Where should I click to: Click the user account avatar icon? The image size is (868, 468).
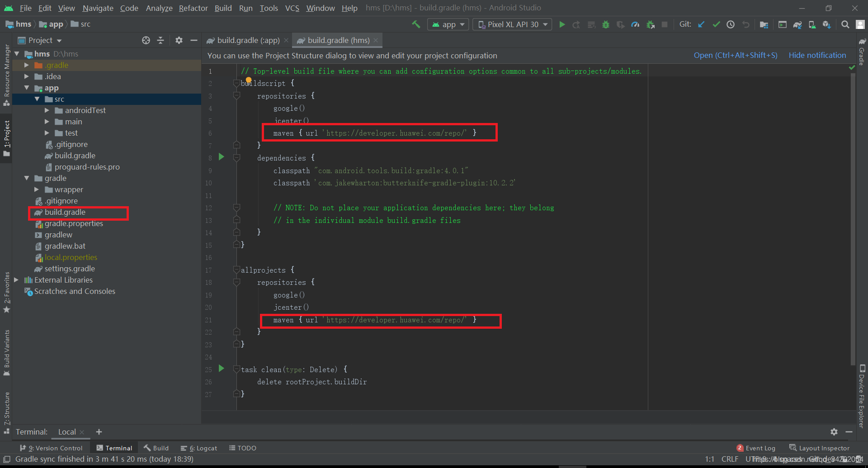[860, 24]
